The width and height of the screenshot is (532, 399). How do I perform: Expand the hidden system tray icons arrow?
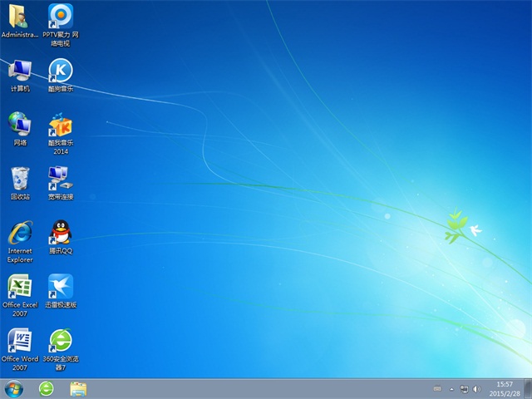pos(452,388)
